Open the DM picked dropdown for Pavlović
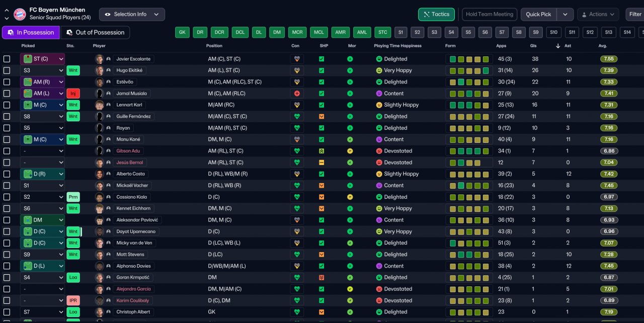The width and height of the screenshot is (644, 323). pos(42,220)
